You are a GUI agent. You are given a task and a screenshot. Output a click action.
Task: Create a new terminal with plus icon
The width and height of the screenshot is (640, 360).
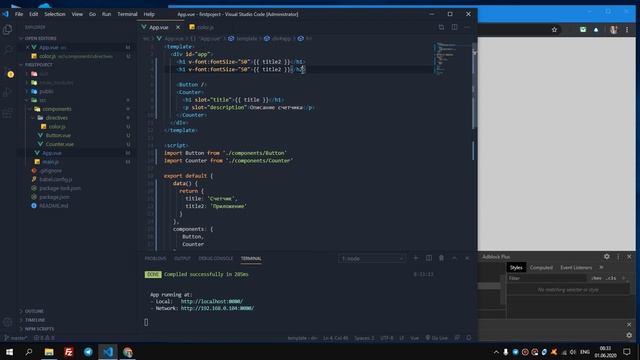click(416, 258)
